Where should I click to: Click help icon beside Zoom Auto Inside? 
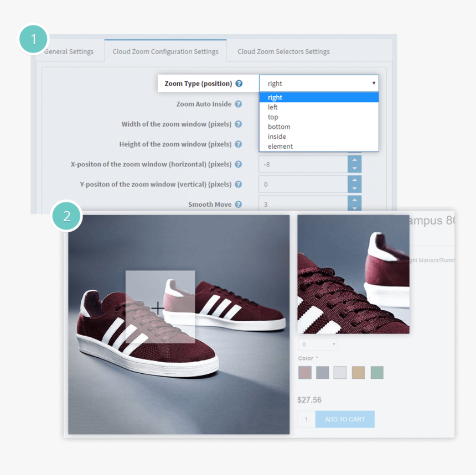238,104
